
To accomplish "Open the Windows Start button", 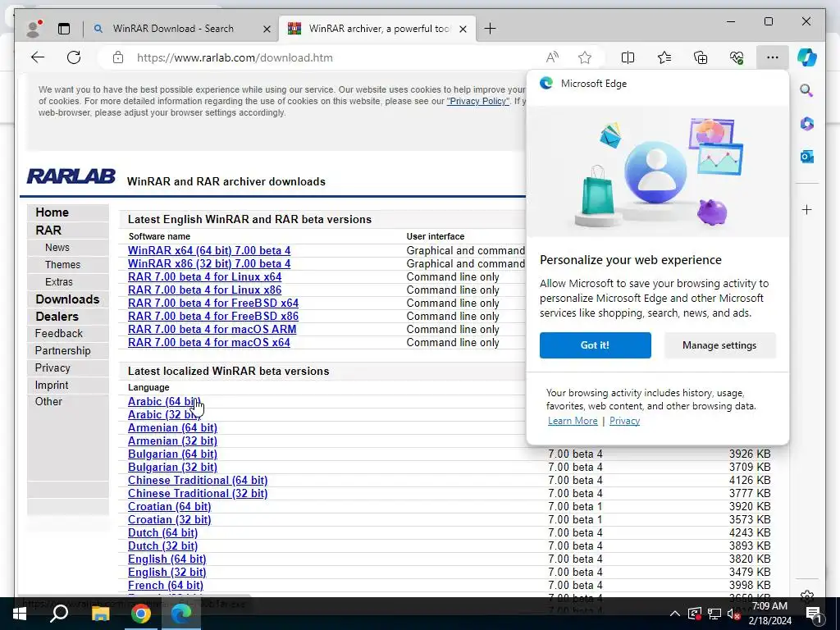I will pyautogui.click(x=20, y=614).
